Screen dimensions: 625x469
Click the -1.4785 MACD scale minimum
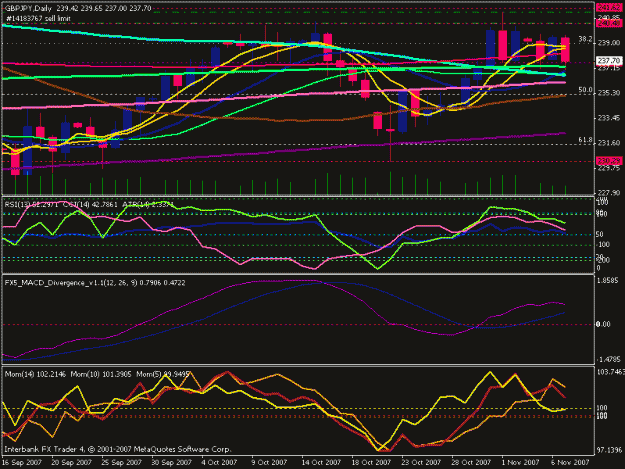(x=608, y=359)
